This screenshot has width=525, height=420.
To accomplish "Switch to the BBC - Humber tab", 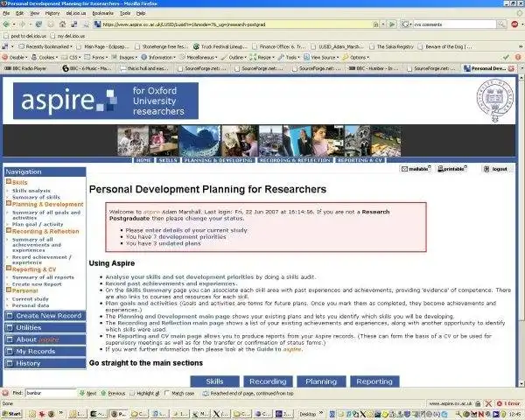I will coord(375,68).
